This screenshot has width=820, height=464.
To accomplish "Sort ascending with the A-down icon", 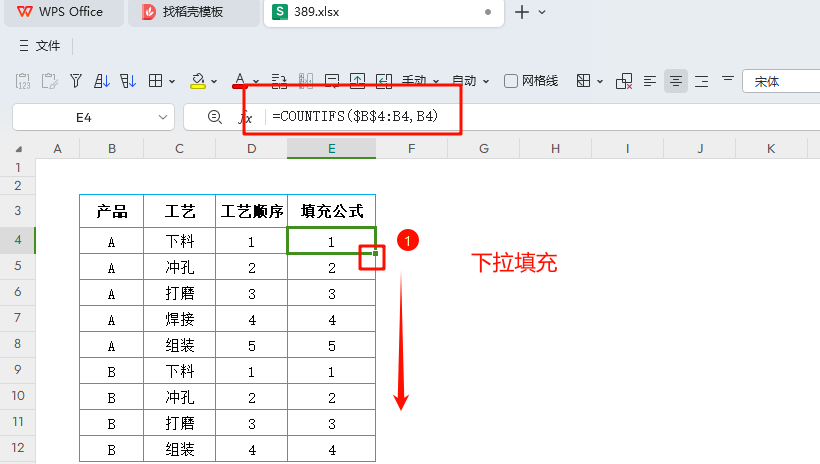I will (101, 81).
